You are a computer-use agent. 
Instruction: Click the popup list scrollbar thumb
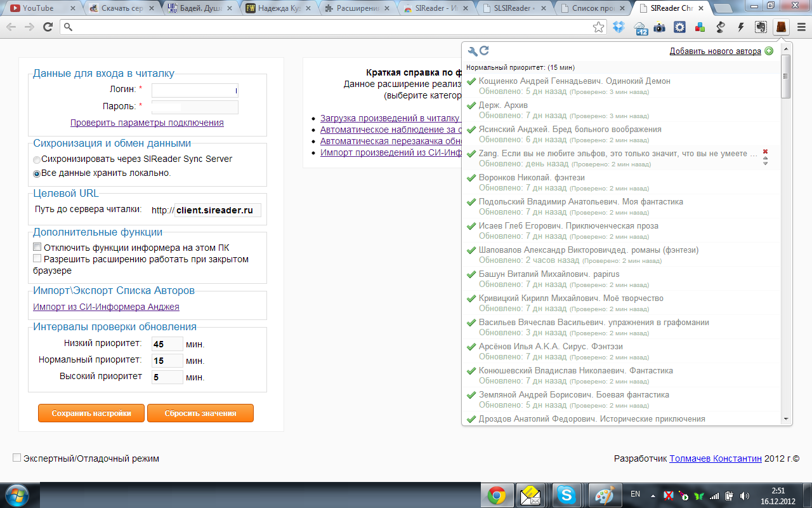[x=786, y=76]
